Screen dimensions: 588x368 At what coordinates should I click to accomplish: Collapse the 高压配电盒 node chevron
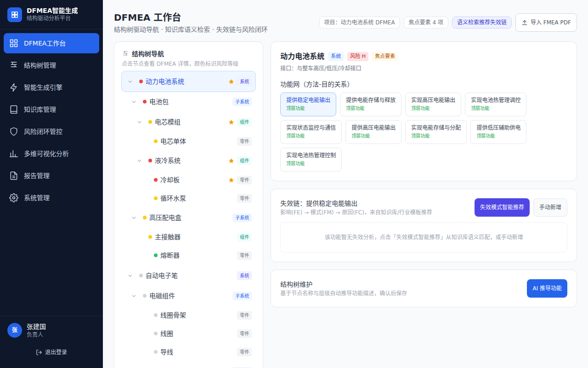coord(134,218)
